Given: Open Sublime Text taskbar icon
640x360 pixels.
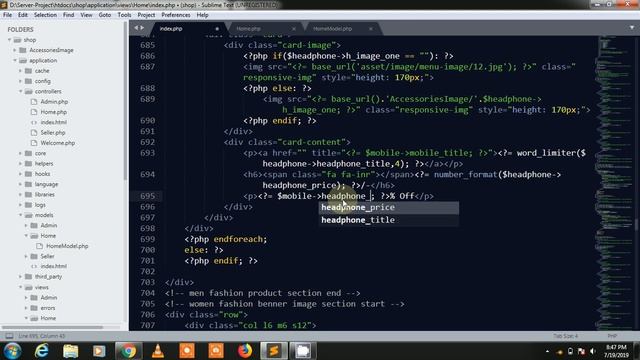Looking at the screenshot, I should 274,351.
